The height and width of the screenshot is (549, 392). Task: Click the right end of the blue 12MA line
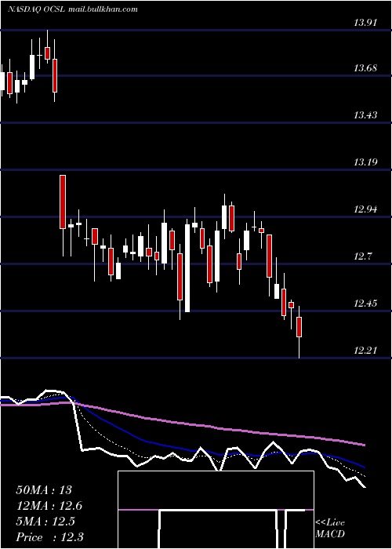tap(364, 467)
